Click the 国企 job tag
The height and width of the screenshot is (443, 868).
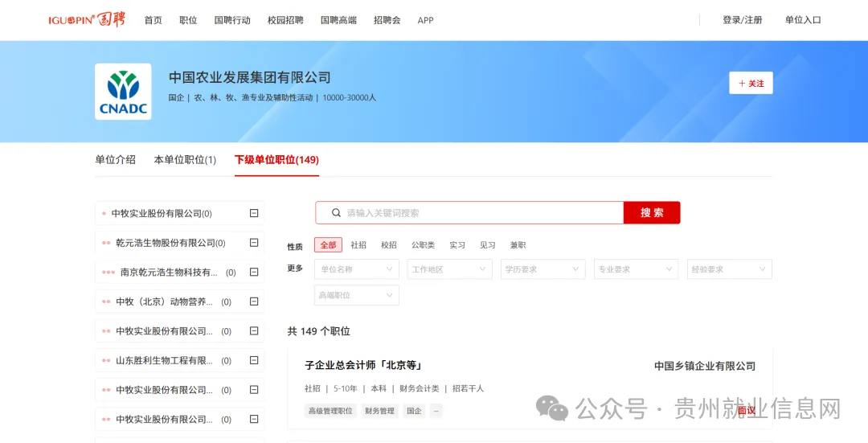(414, 411)
